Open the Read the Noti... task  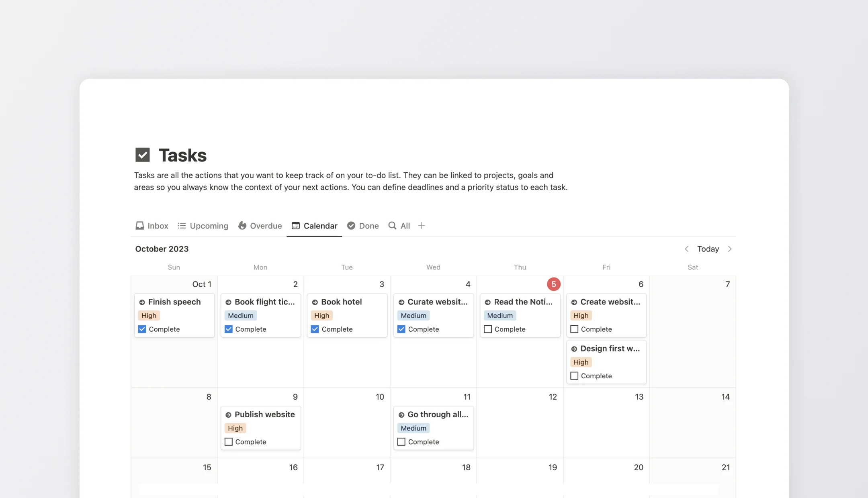click(x=522, y=302)
